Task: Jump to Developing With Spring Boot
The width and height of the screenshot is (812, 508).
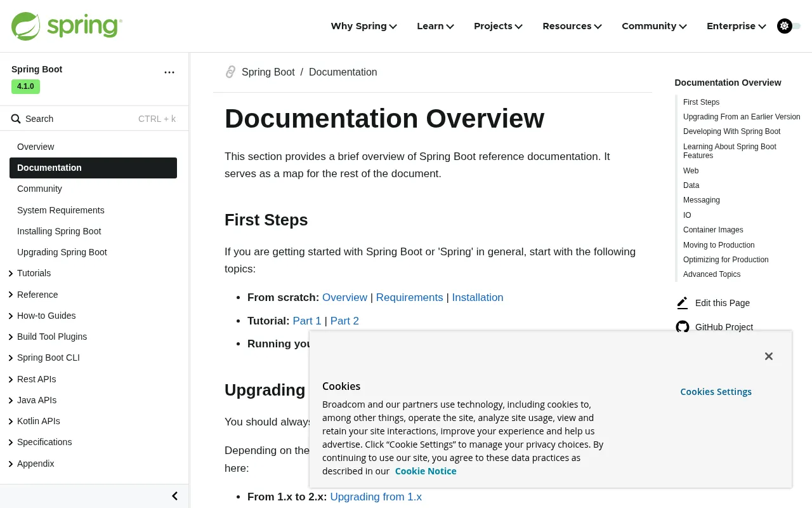Action: [x=732, y=131]
